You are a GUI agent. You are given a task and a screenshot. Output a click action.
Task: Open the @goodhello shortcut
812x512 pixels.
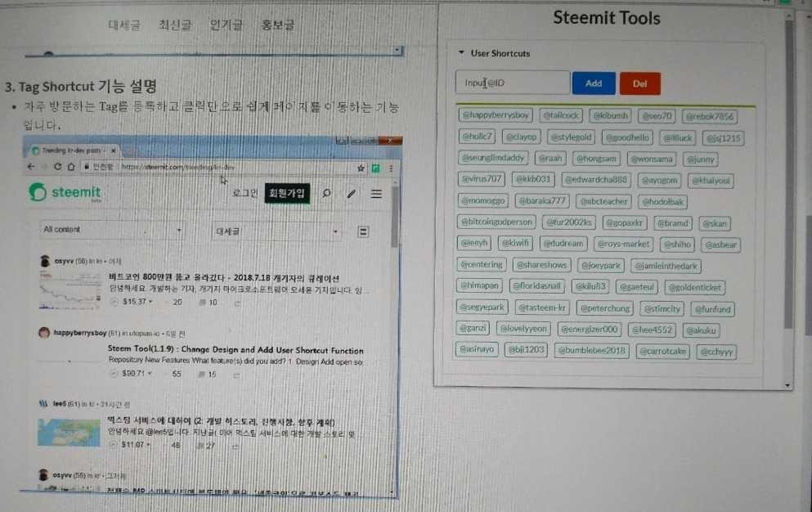click(627, 138)
